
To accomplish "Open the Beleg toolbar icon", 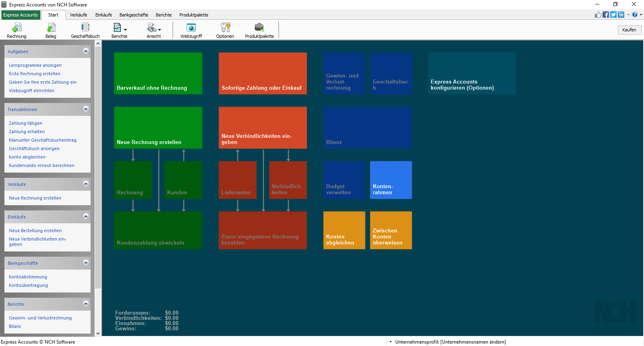I will (x=51, y=31).
